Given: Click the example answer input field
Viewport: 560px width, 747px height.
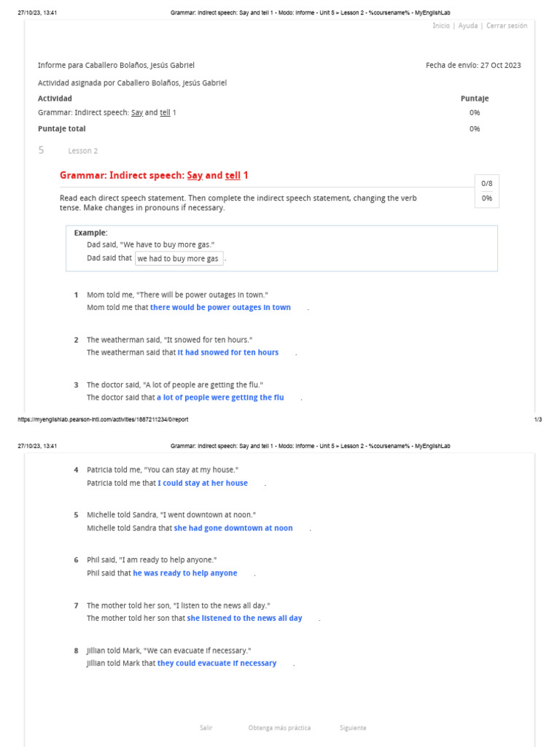Looking at the screenshot, I should (x=179, y=259).
